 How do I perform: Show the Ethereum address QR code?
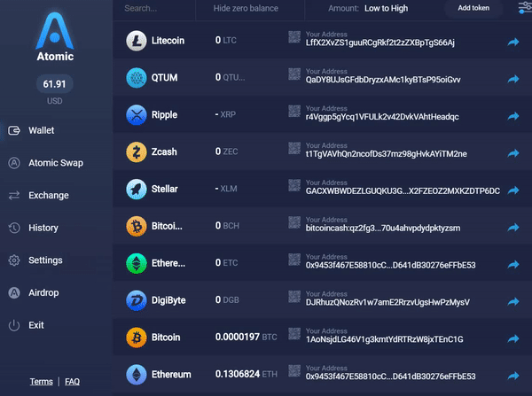tap(294, 371)
